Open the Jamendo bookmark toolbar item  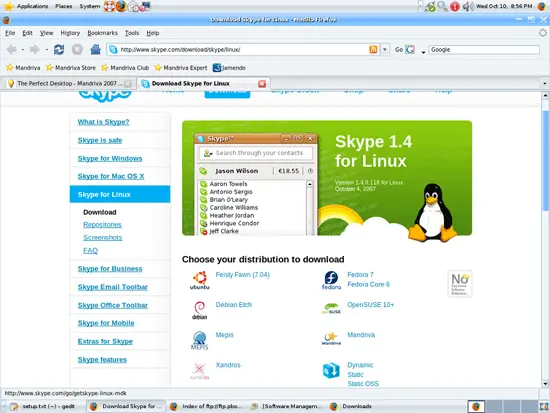tap(229, 68)
